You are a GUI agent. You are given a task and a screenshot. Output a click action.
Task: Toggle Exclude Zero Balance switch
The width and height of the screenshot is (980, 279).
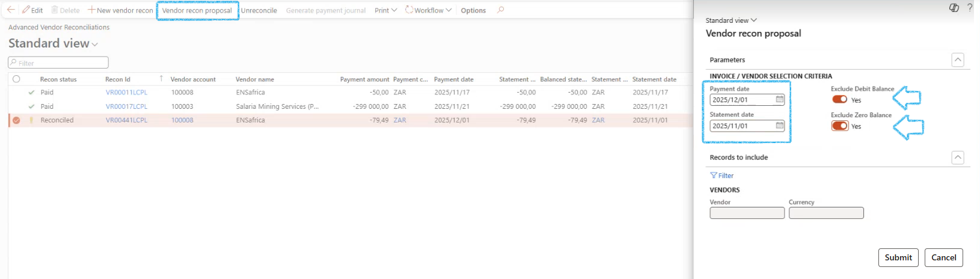[839, 126]
